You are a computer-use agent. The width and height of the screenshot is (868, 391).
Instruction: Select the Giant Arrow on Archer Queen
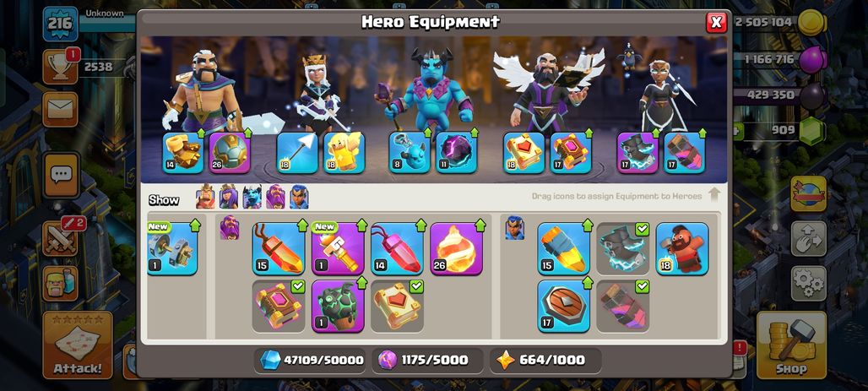click(297, 152)
